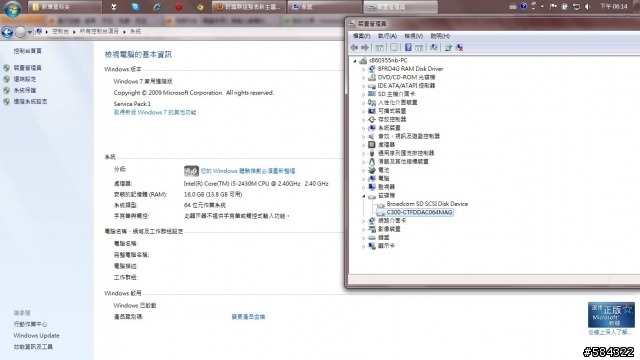Click 網路介面卡 network adapter icon

pos(371,220)
